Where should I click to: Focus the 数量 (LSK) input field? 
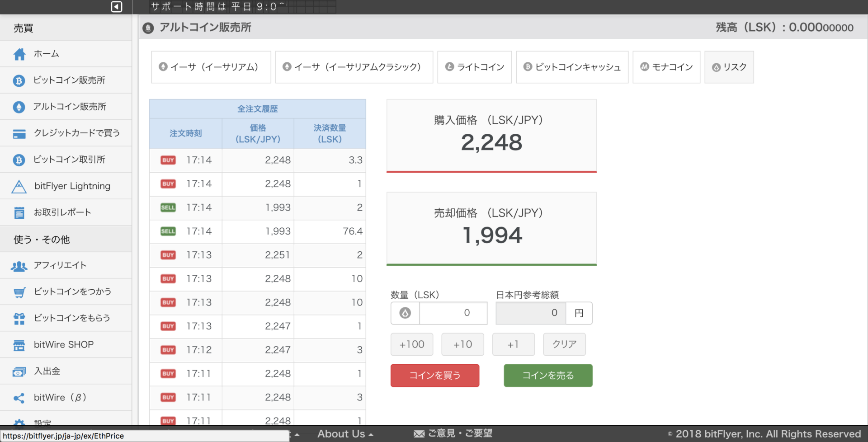click(x=453, y=313)
